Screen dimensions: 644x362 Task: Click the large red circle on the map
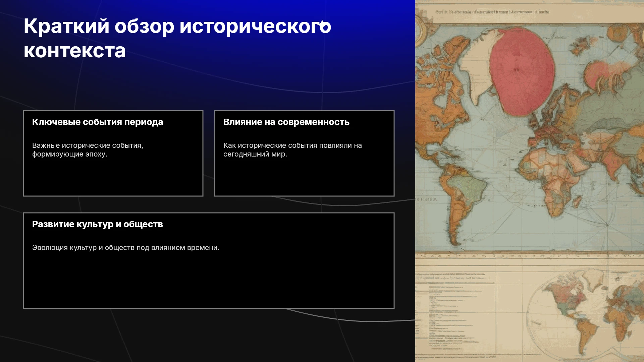pos(522,71)
